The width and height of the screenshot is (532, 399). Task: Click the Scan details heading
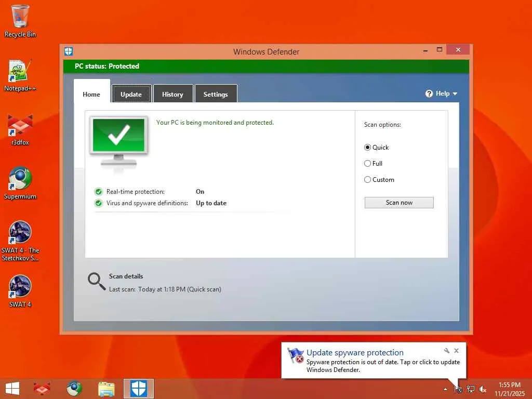point(126,276)
